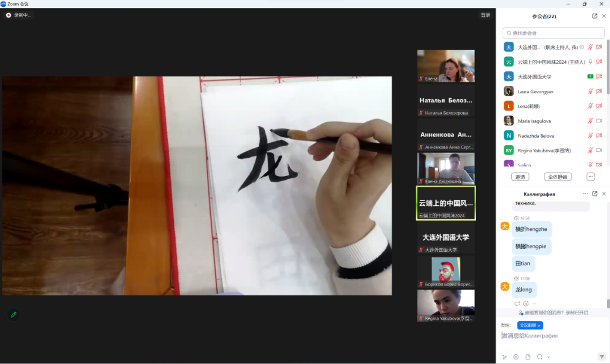Toggle Maria Isagulova's video camera
The width and height of the screenshot is (610, 364).
point(599,121)
